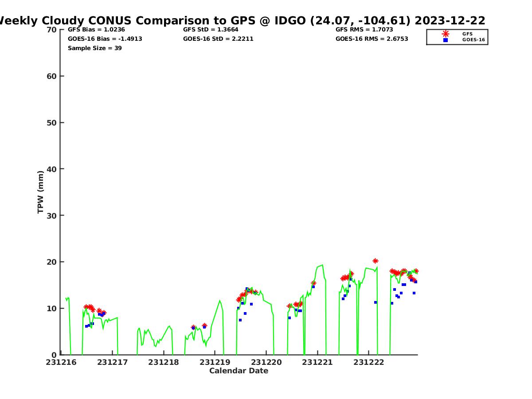Viewport: 532px width, 399px height.
Task: Select the 'GFS Bias = 1.0236' text
Action: tap(96, 30)
